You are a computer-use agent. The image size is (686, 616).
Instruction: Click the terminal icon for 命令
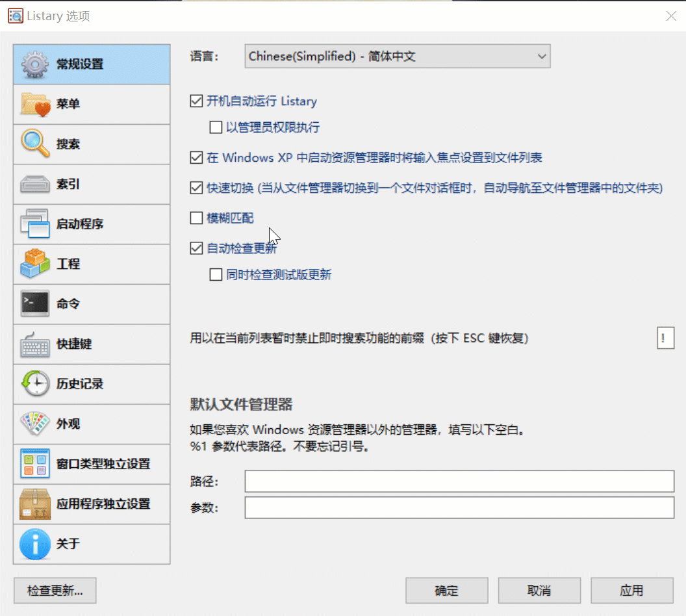click(35, 303)
